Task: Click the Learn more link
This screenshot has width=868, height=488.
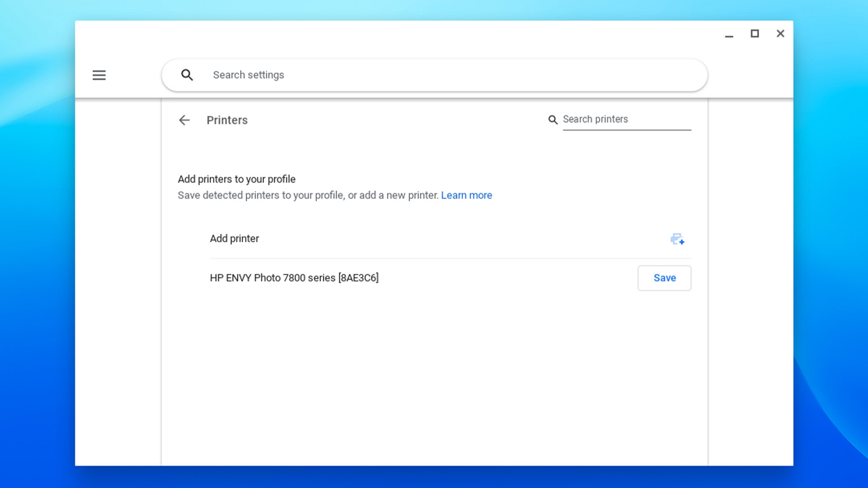Action: (466, 195)
